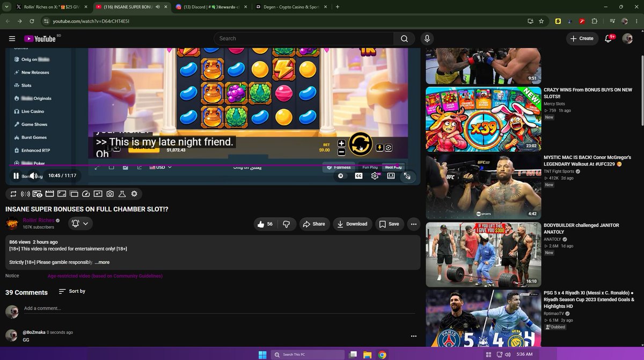Click the Add a comment field
This screenshot has height=360, width=644.
click(220, 308)
